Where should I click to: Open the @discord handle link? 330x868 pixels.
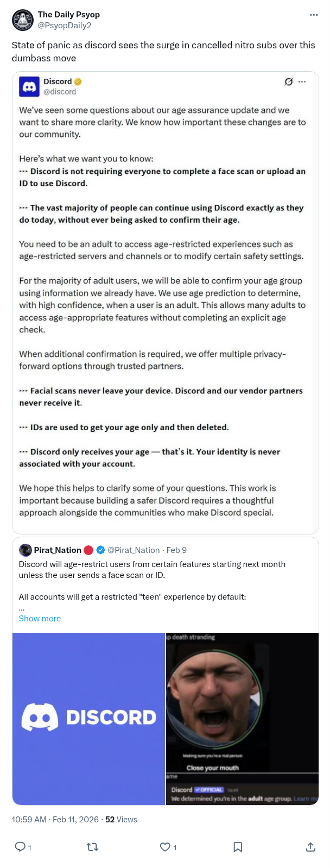(60, 92)
